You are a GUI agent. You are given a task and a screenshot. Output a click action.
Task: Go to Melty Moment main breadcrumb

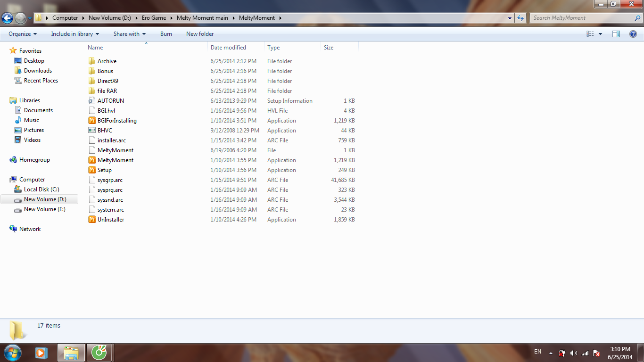click(202, 18)
